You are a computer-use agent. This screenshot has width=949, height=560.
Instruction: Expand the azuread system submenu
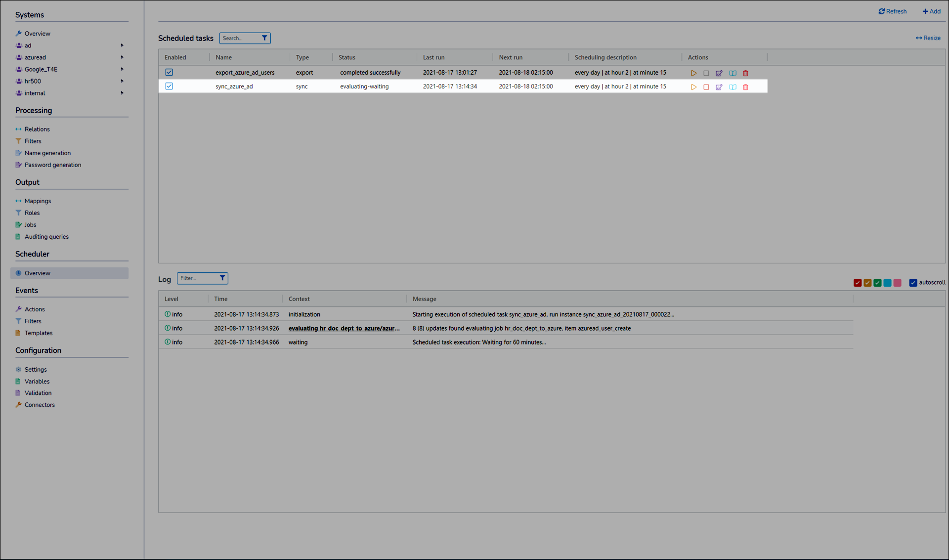(x=122, y=57)
